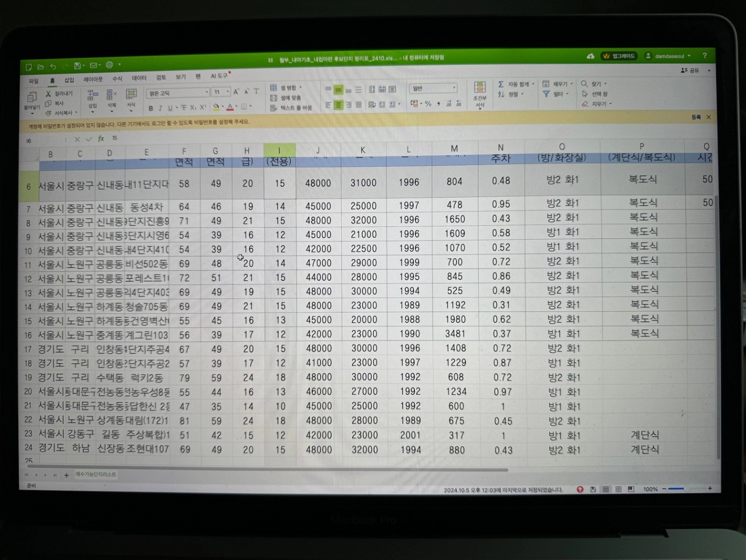This screenshot has height=560, width=746.
Task: Click the percent style icon
Action: coord(428,104)
